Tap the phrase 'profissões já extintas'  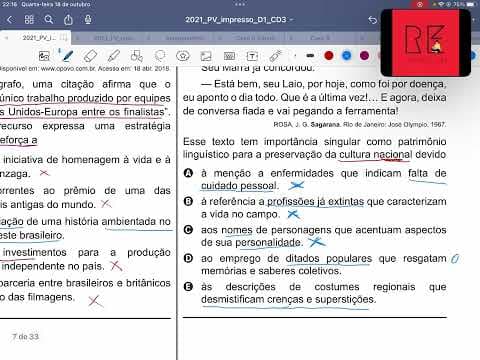pos(315,202)
